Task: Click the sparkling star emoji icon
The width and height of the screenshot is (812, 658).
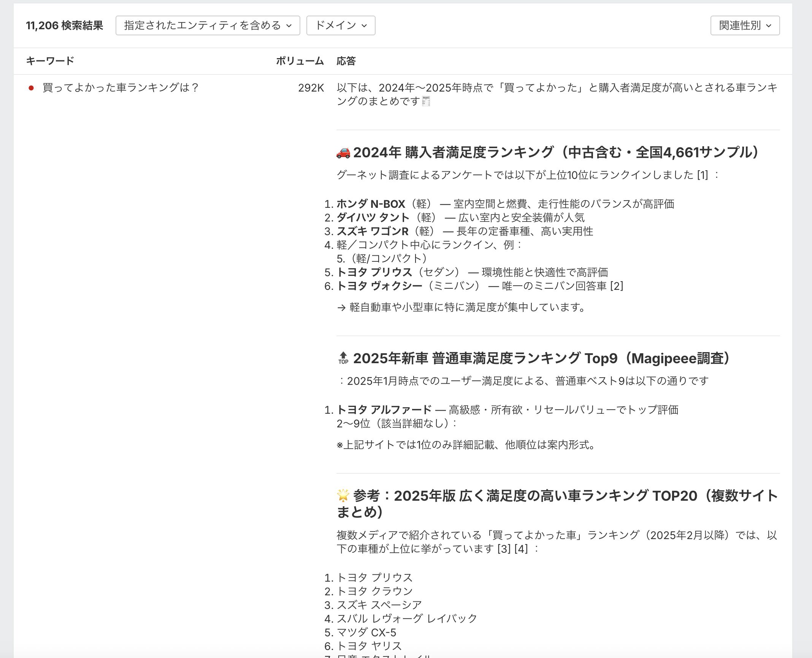Action: [x=343, y=495]
